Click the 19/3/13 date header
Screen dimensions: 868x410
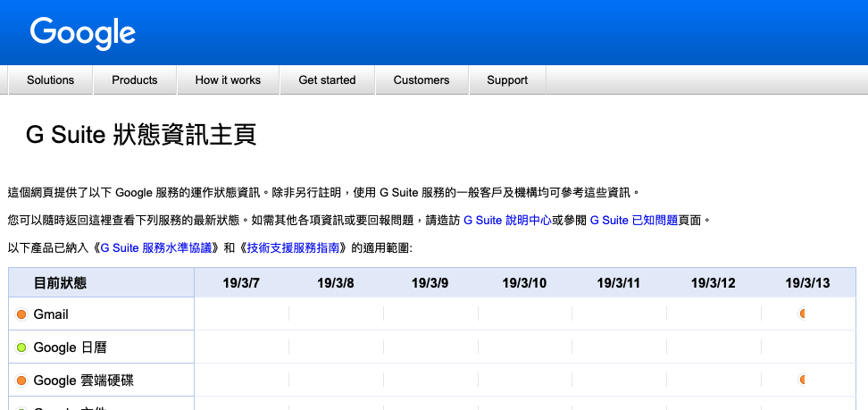pos(807,283)
